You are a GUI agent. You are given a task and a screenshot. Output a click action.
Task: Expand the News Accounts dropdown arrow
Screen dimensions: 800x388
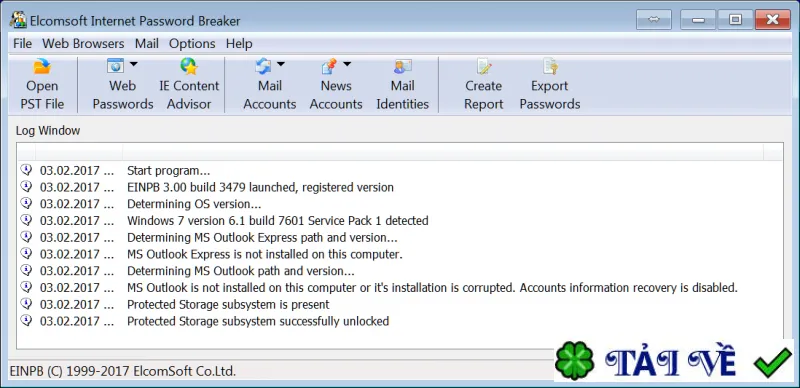tap(347, 64)
